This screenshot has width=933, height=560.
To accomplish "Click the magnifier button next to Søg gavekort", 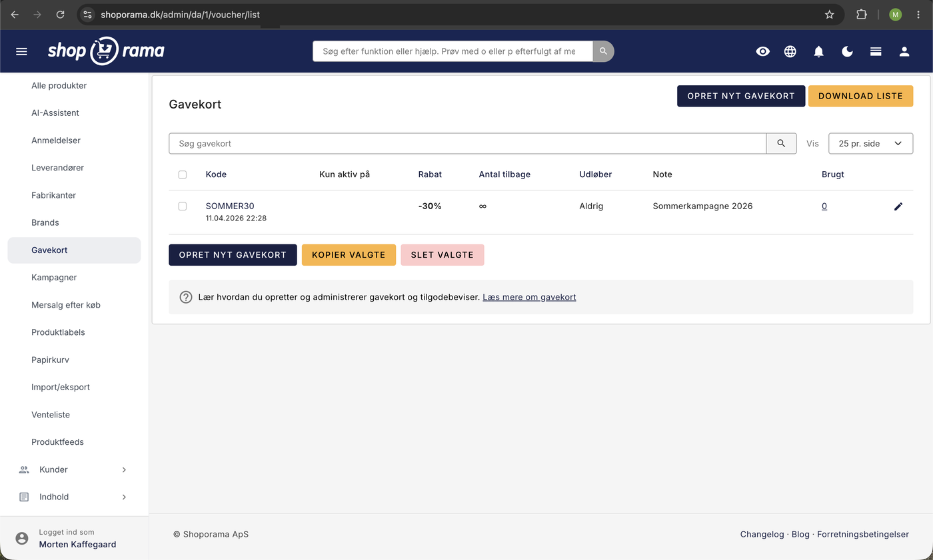I will [781, 143].
